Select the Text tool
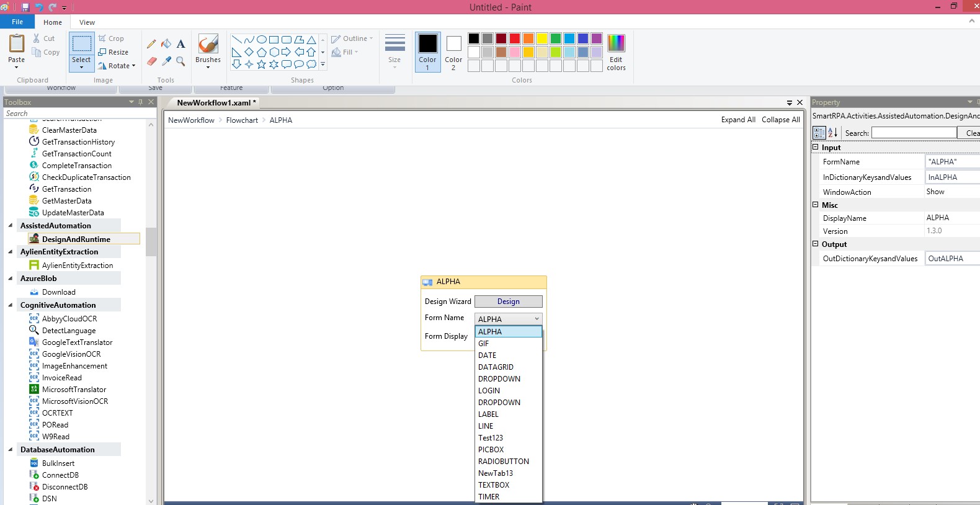Viewport: 980px width, 505px height. [x=180, y=44]
